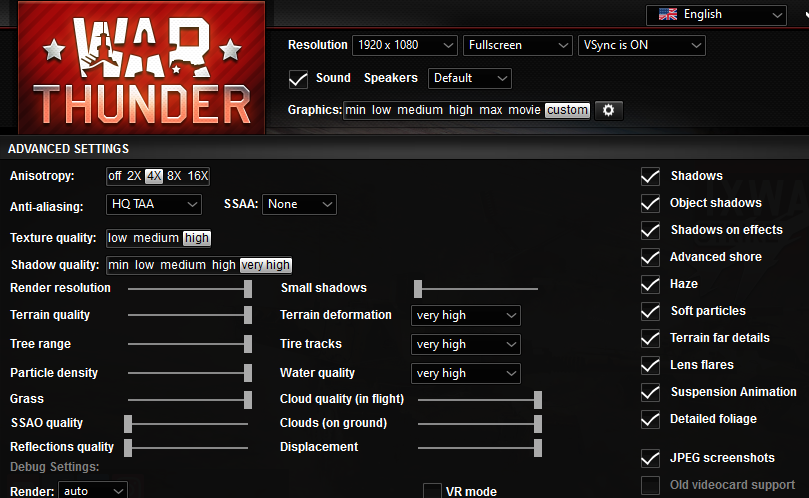The width and height of the screenshot is (809, 498).
Task: Click the UK flag language icon
Action: [x=668, y=14]
